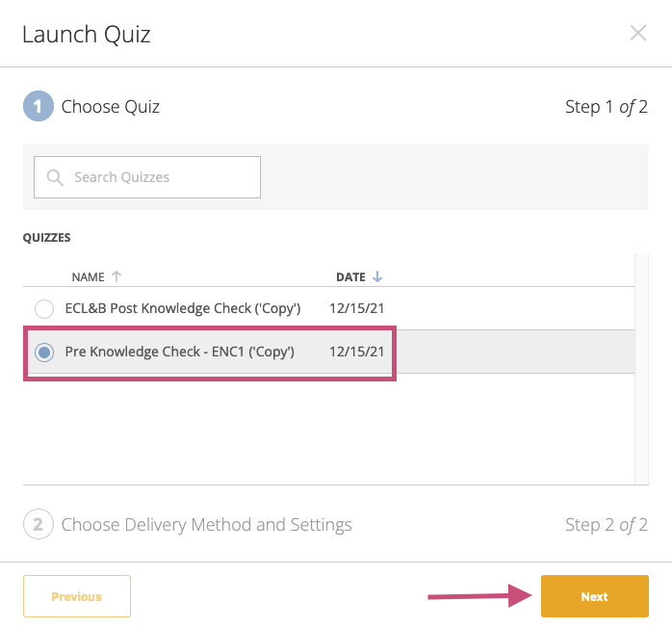Close the Launch Quiz dialog
Viewport: 672px width, 628px height.
pos(638,33)
